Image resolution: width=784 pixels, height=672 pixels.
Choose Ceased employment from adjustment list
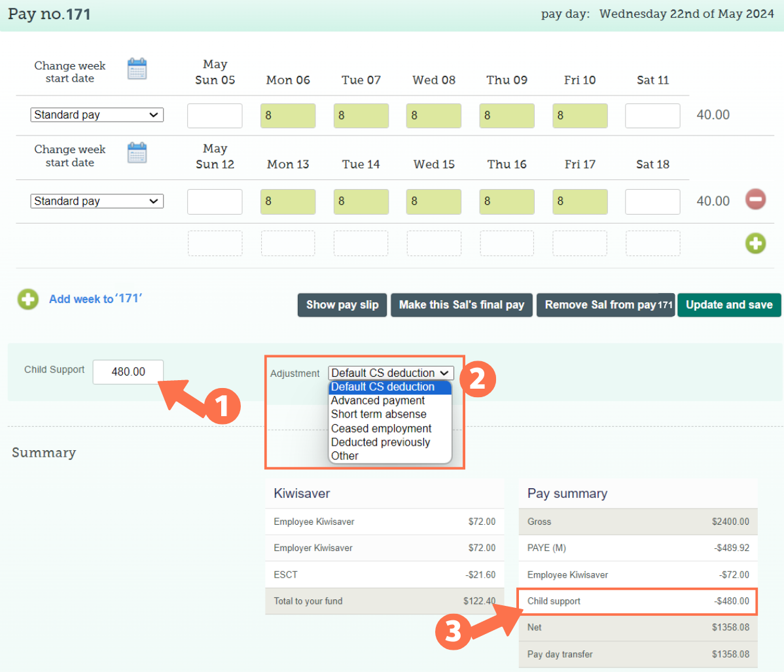coord(381,429)
